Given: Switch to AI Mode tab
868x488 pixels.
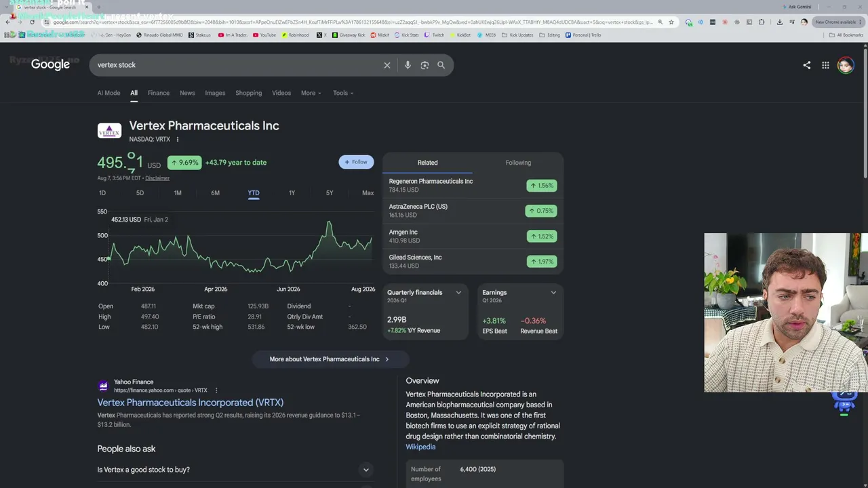Looking at the screenshot, I should pyautogui.click(x=108, y=93).
